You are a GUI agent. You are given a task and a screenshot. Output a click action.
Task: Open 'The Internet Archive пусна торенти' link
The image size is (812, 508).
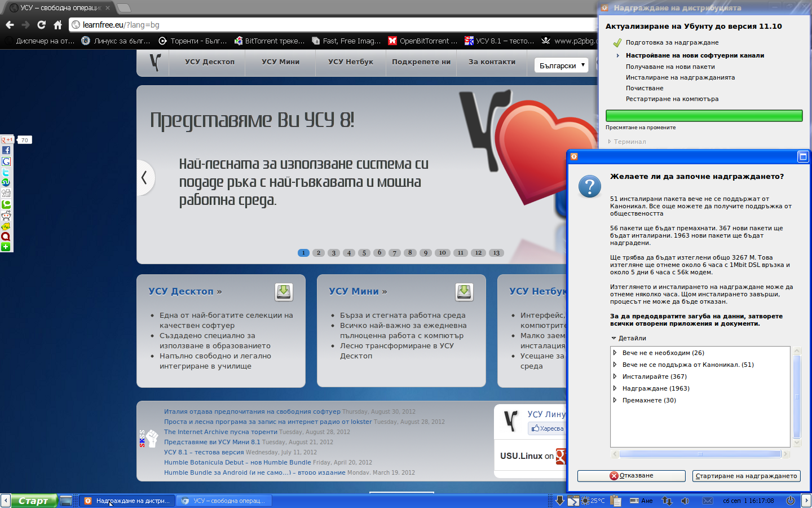pos(220,432)
